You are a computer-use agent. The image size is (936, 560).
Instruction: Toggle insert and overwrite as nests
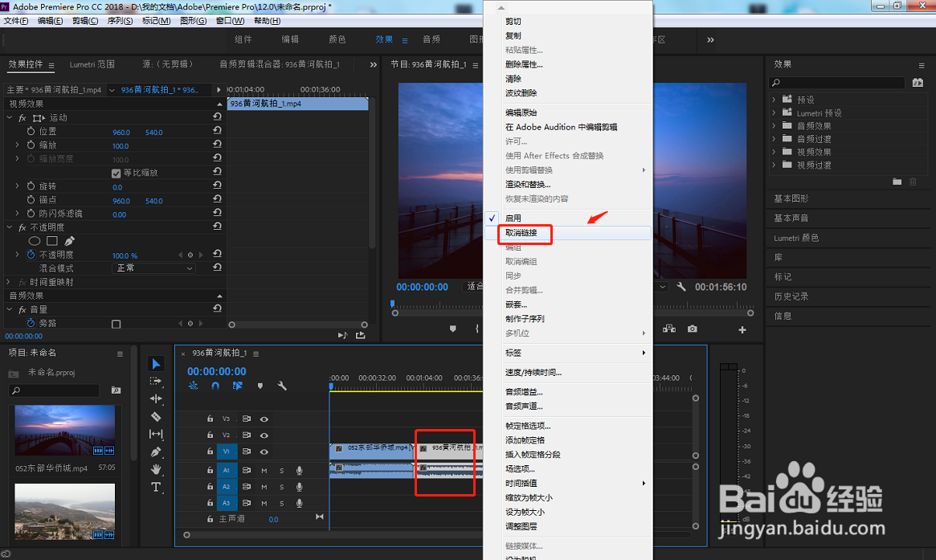point(193,386)
